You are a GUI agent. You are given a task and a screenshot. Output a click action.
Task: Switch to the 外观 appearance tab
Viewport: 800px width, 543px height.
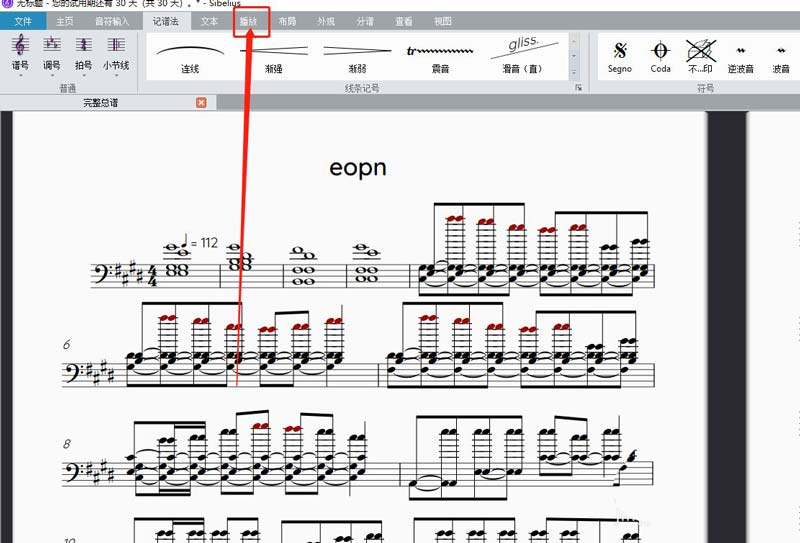(x=326, y=21)
